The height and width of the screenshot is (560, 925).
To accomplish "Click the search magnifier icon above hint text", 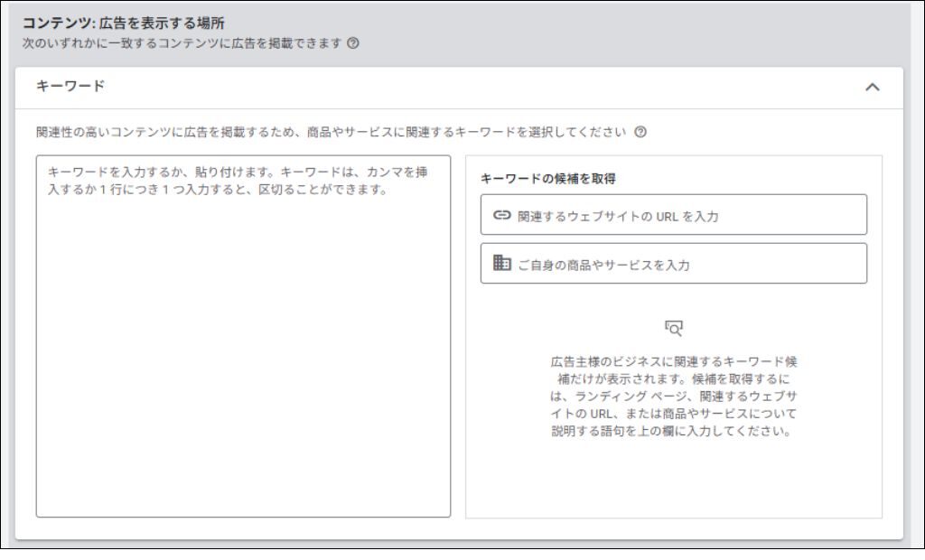I will pyautogui.click(x=674, y=328).
